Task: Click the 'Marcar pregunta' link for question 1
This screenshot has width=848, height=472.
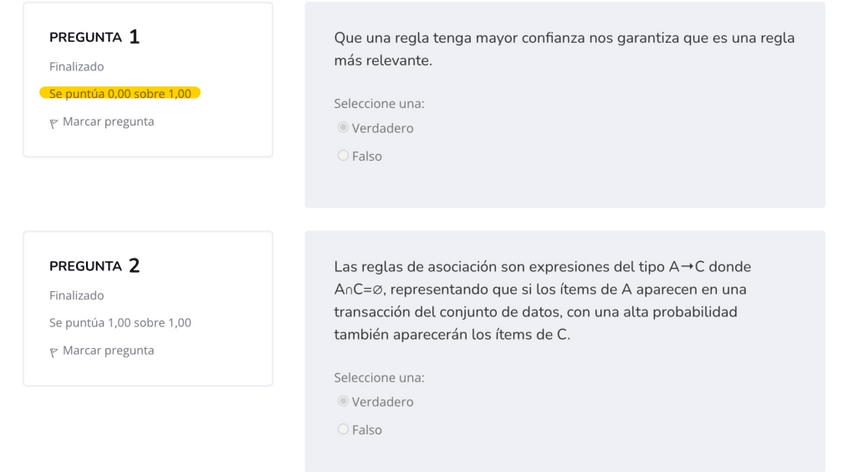Action: coord(108,122)
